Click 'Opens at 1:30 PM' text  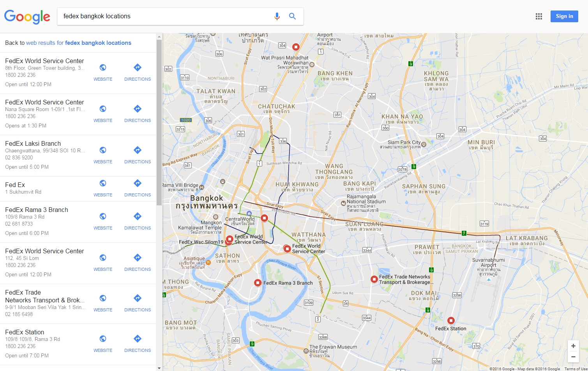(x=26, y=125)
